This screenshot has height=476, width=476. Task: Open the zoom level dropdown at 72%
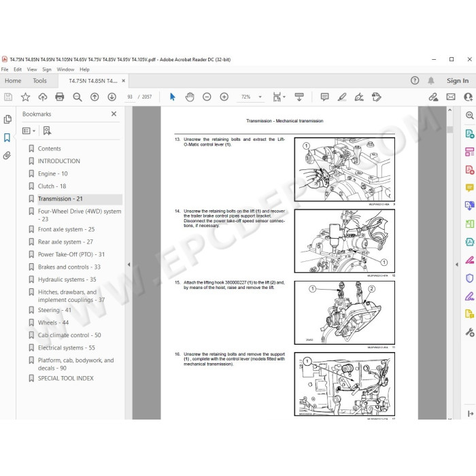[260, 97]
